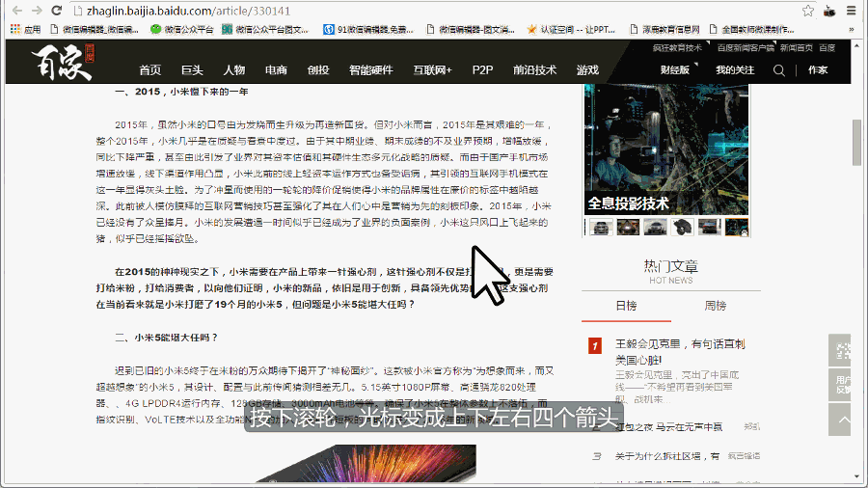Switch to 周榜 tab
This screenshot has width=868, height=488.
pos(716,306)
